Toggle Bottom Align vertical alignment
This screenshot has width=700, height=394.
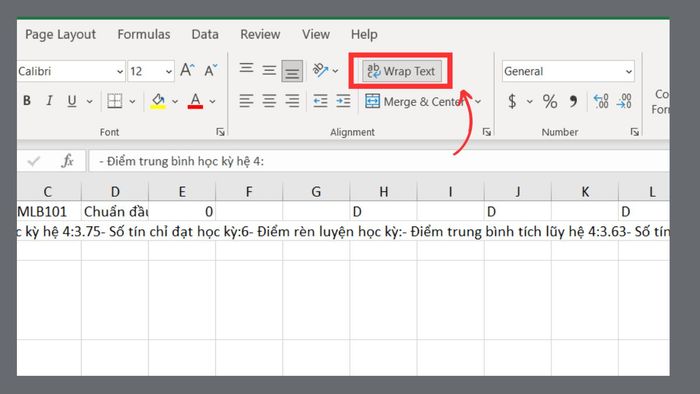click(292, 71)
